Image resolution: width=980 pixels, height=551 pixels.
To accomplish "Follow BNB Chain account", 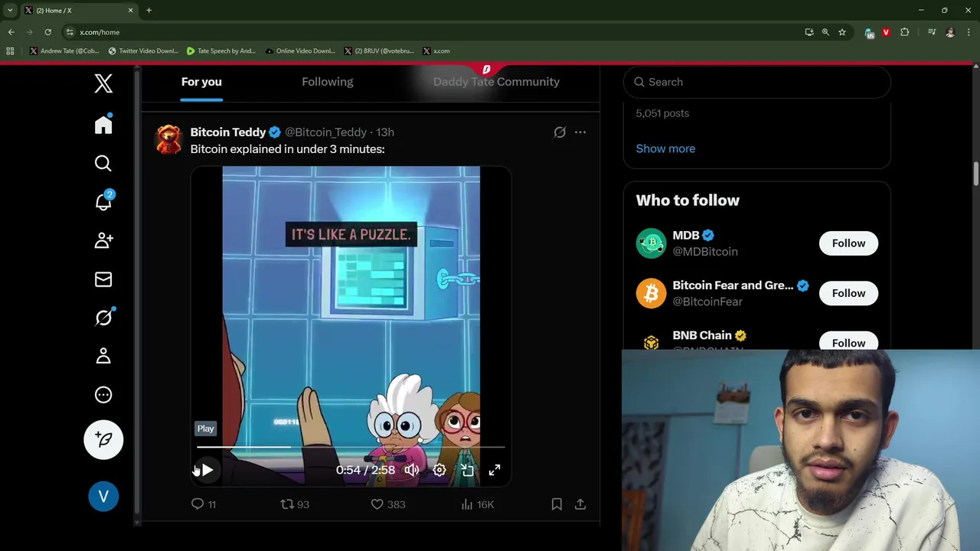I will tap(848, 342).
